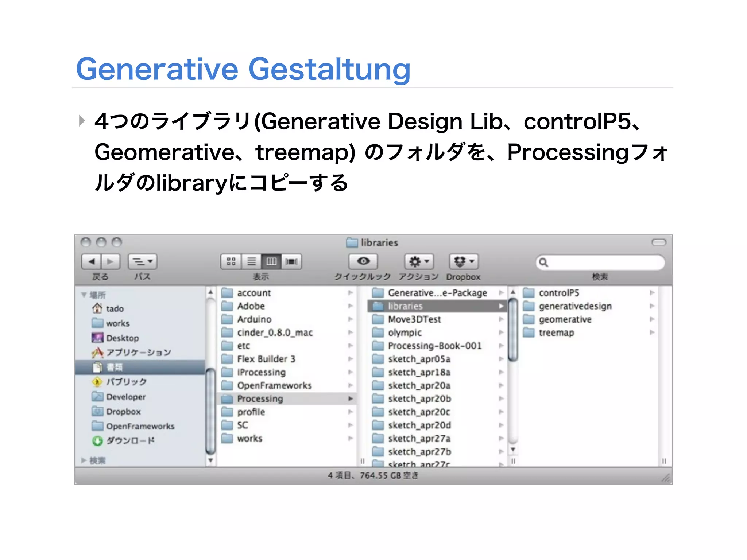The height and width of the screenshot is (560, 747).
Task: Select the profile folder
Action: point(287,412)
